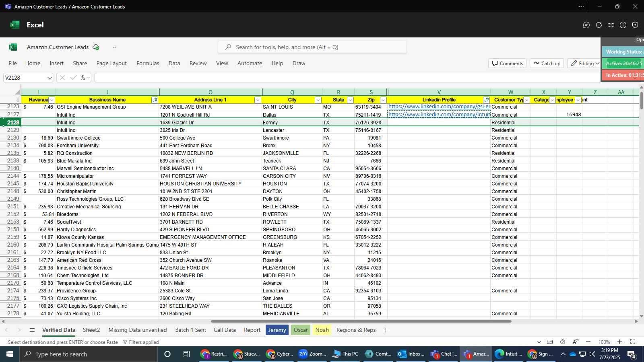Click the Catch up button
The width and height of the screenshot is (644, 362).
coord(547,64)
